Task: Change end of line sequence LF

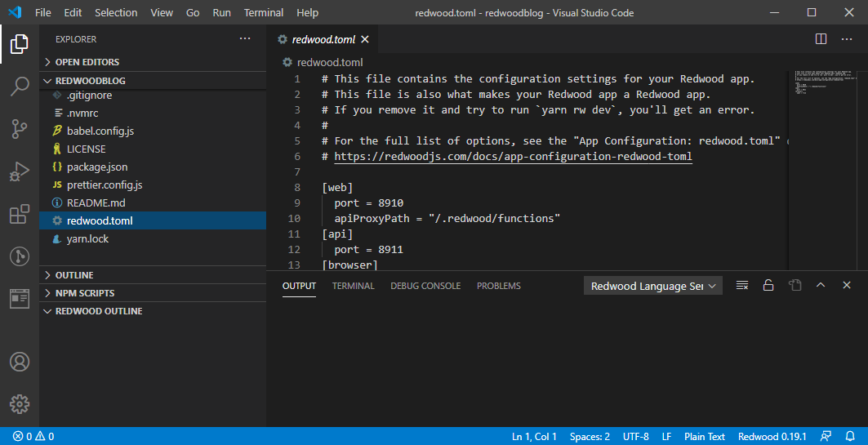Action: click(666, 437)
